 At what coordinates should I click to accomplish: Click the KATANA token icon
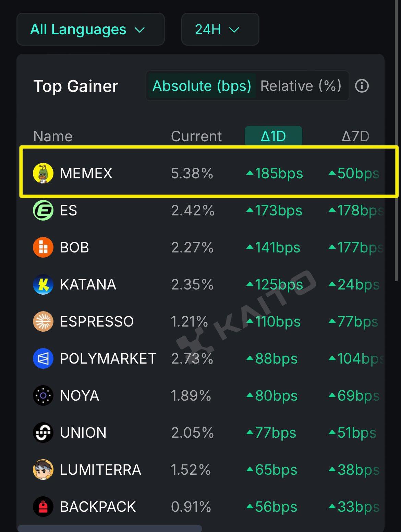click(x=43, y=284)
